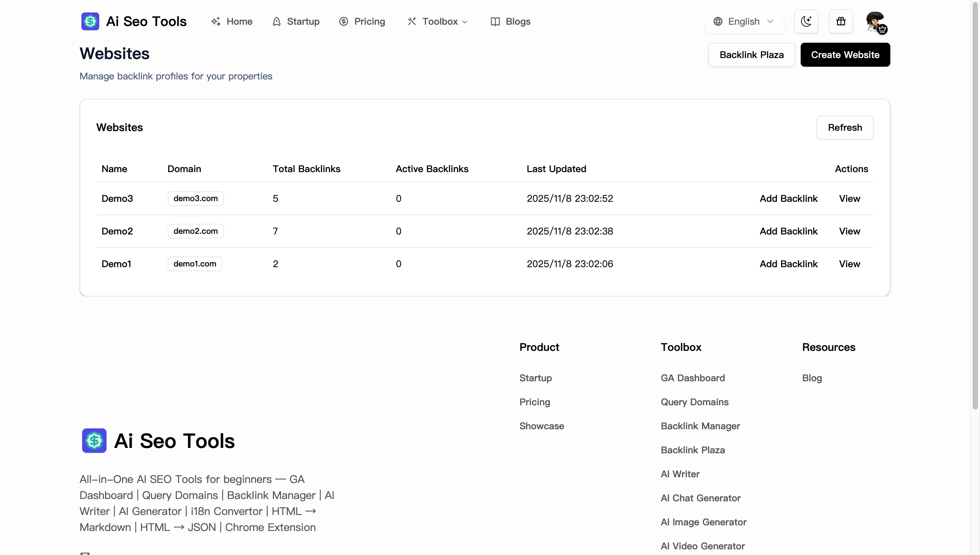Open Backlink Plaza
This screenshot has height=555, width=980.
click(x=751, y=54)
